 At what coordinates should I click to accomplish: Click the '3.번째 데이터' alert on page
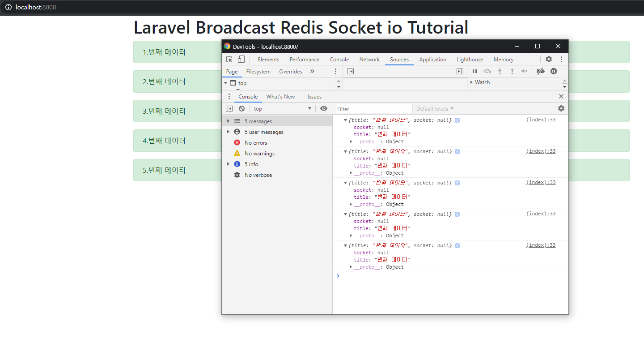point(381,111)
